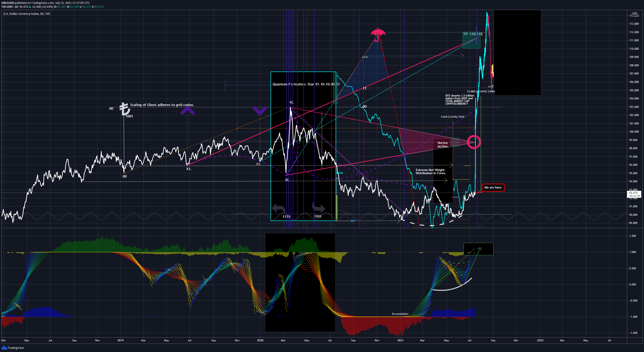Click the USD currency label on the price axis
This screenshot has width=644, height=352.
click(x=634, y=13)
